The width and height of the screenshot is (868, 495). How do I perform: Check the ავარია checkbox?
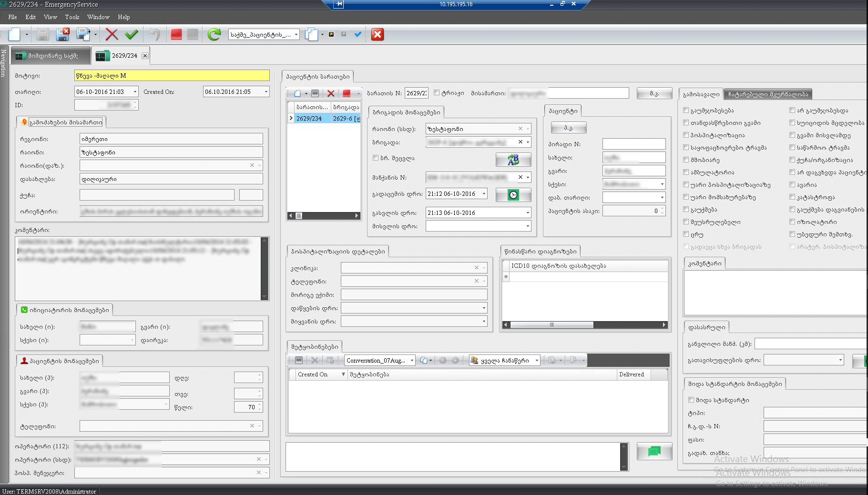792,184
